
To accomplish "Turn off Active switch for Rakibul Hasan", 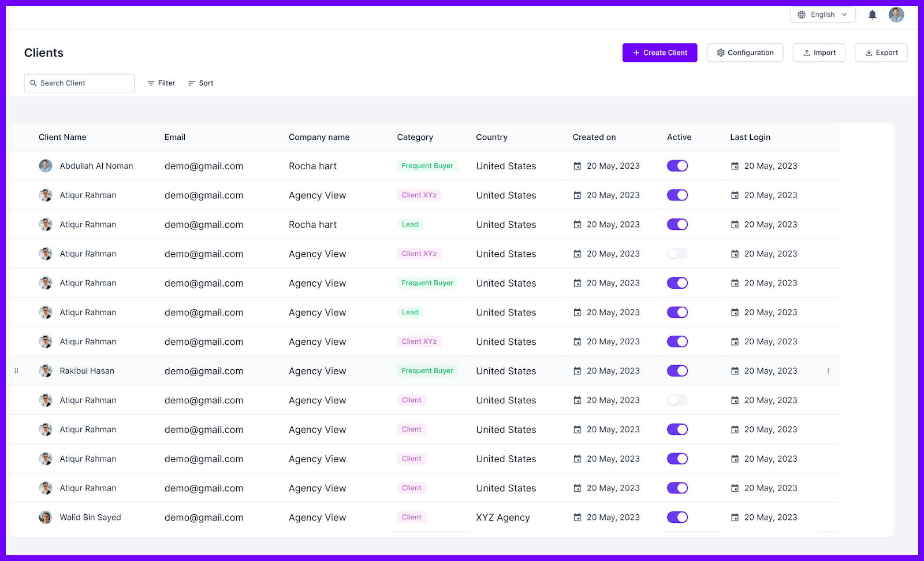I will (x=677, y=371).
